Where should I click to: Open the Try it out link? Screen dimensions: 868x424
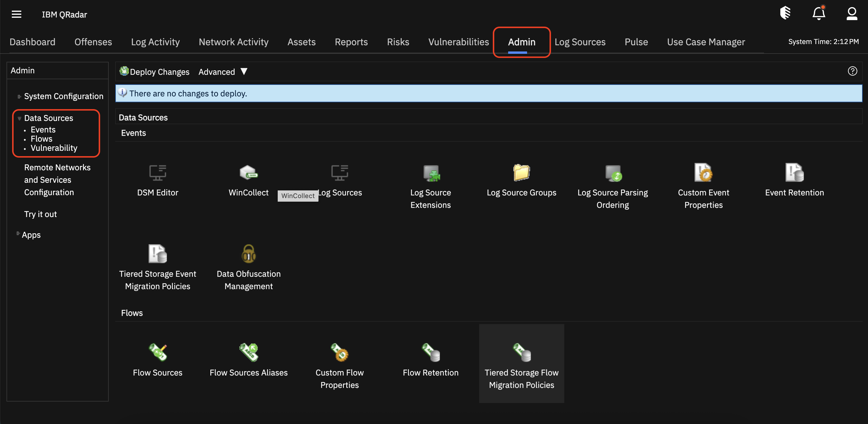tap(40, 214)
